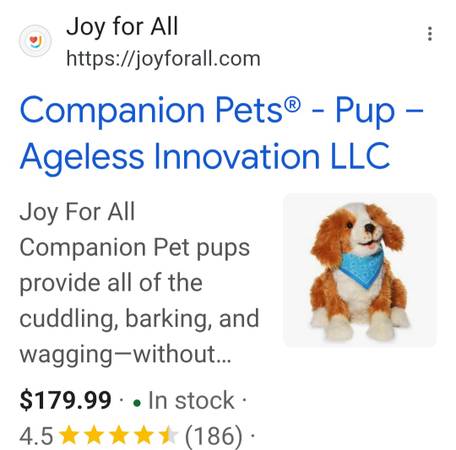The image size is (456, 450).
Task: Click the 4.5 rating number
Action: point(36,435)
